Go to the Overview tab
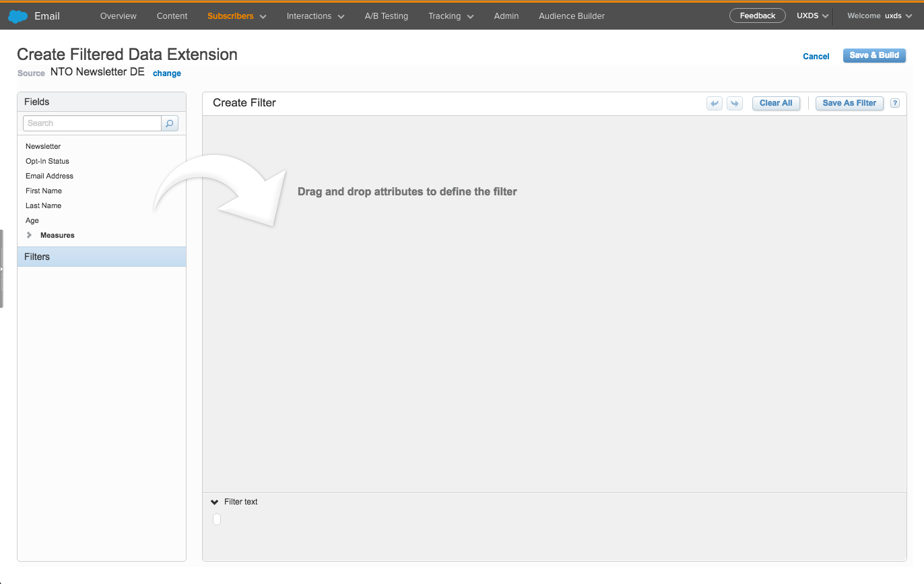The image size is (924, 584). point(119,16)
